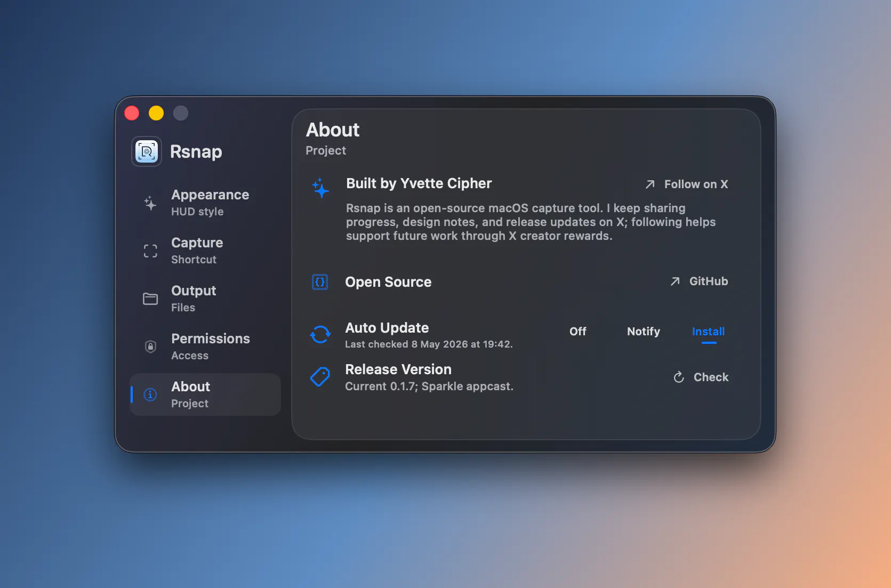Click the Current 0.1.7; Sparkle appcast text

pyautogui.click(x=429, y=386)
